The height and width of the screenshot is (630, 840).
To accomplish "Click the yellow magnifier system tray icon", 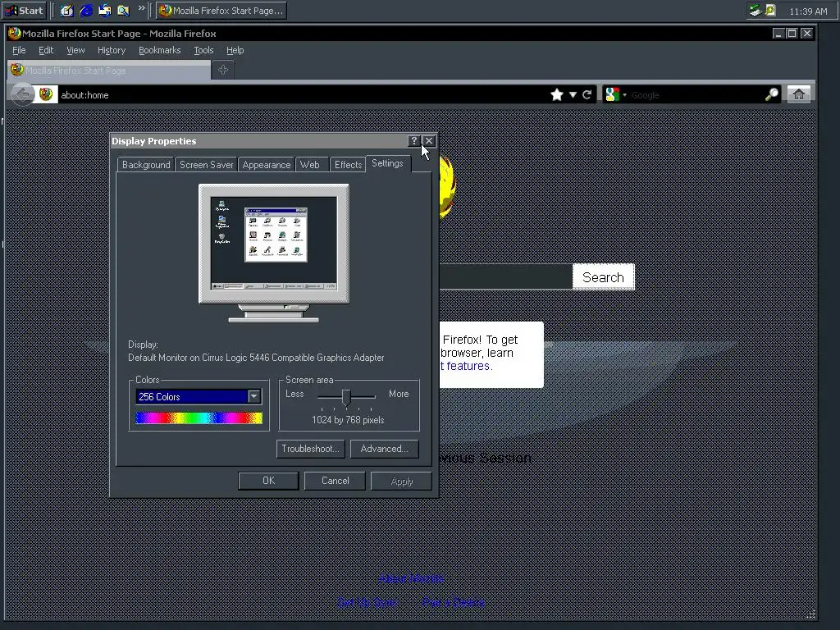I will [770, 10].
